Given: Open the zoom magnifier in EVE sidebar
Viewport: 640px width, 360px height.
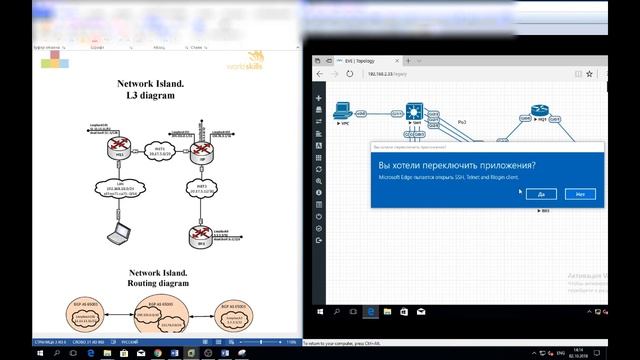Looking at the screenshot, I should pos(319,181).
